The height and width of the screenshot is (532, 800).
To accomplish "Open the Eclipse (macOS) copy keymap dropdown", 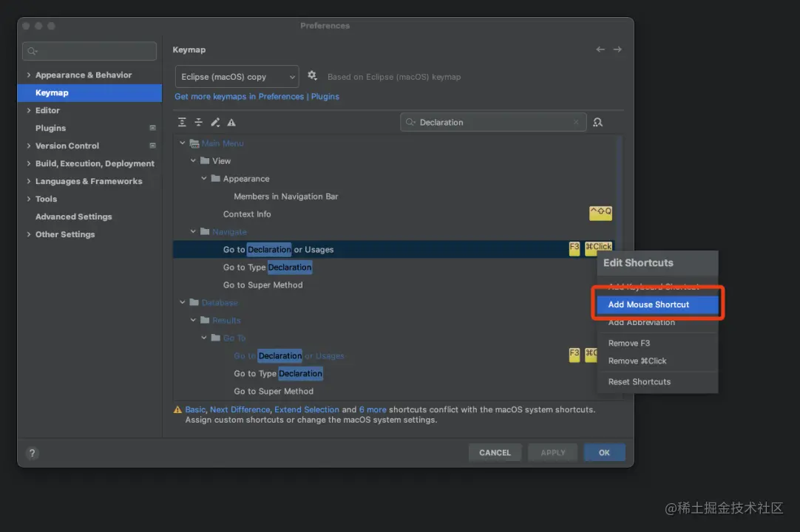I will (x=237, y=77).
